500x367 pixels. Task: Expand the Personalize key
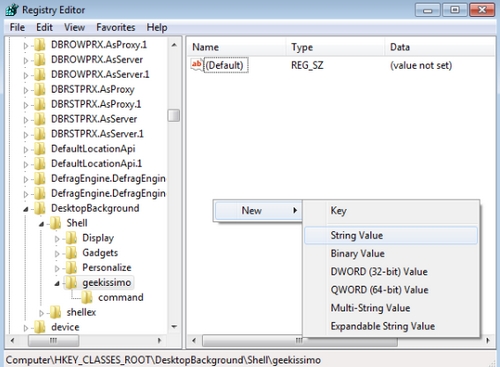pyautogui.click(x=57, y=268)
